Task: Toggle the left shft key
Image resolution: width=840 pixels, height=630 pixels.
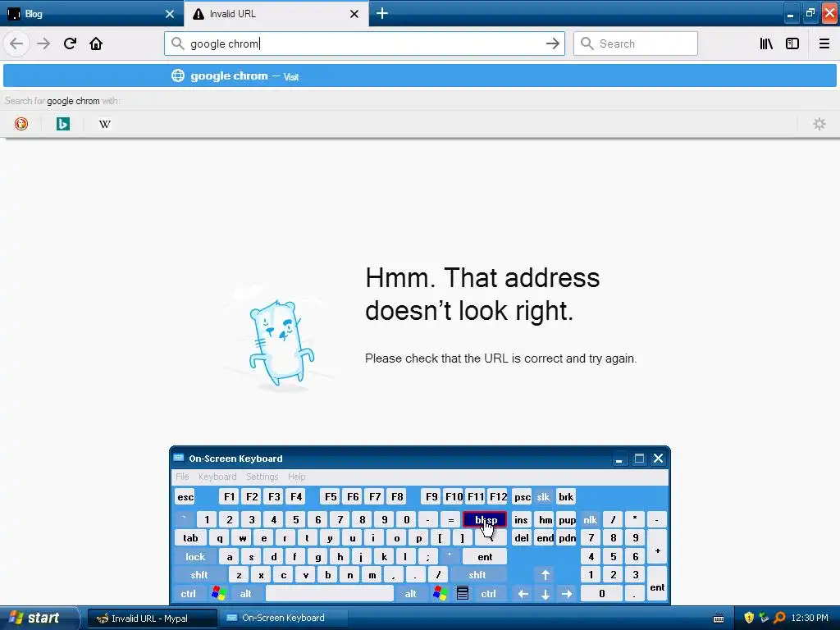Action: [x=199, y=575]
